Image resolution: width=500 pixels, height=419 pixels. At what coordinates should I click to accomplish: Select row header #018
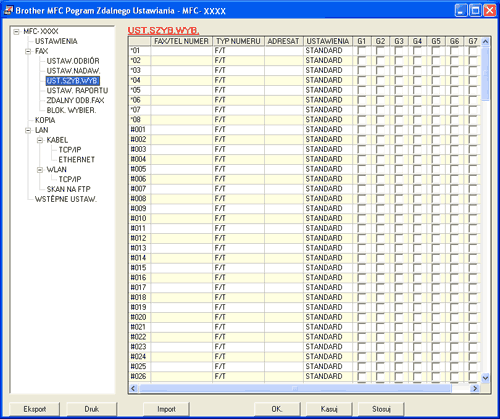[x=139, y=297]
